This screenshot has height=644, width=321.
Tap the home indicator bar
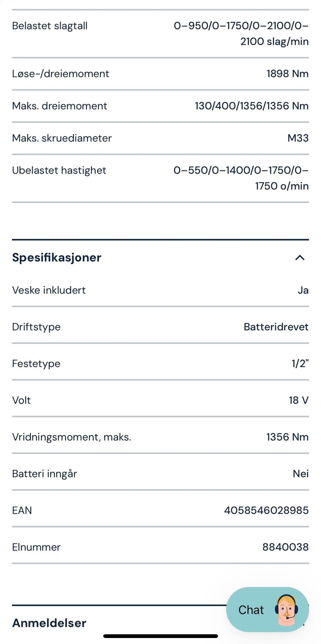(160, 636)
